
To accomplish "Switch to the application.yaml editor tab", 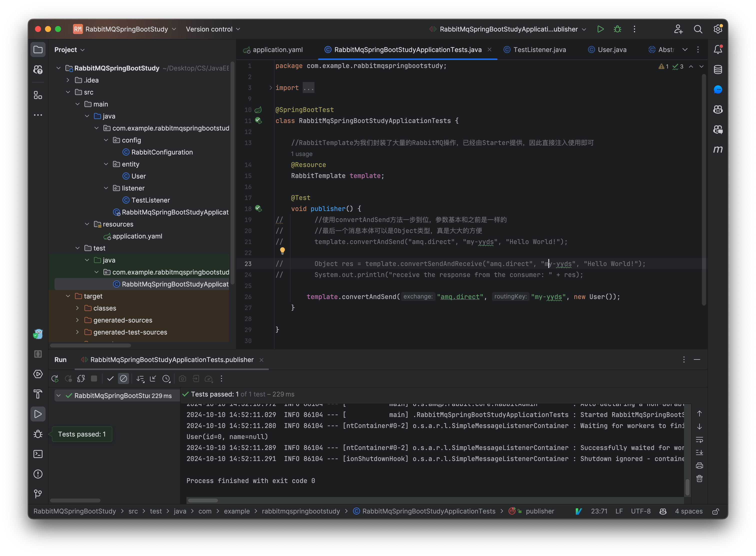I will tap(277, 50).
